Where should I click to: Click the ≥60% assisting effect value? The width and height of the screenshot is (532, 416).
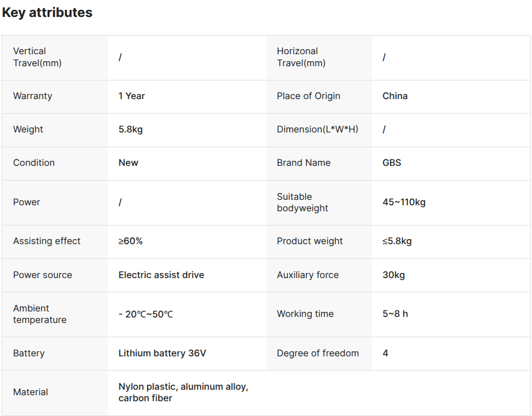tap(130, 241)
